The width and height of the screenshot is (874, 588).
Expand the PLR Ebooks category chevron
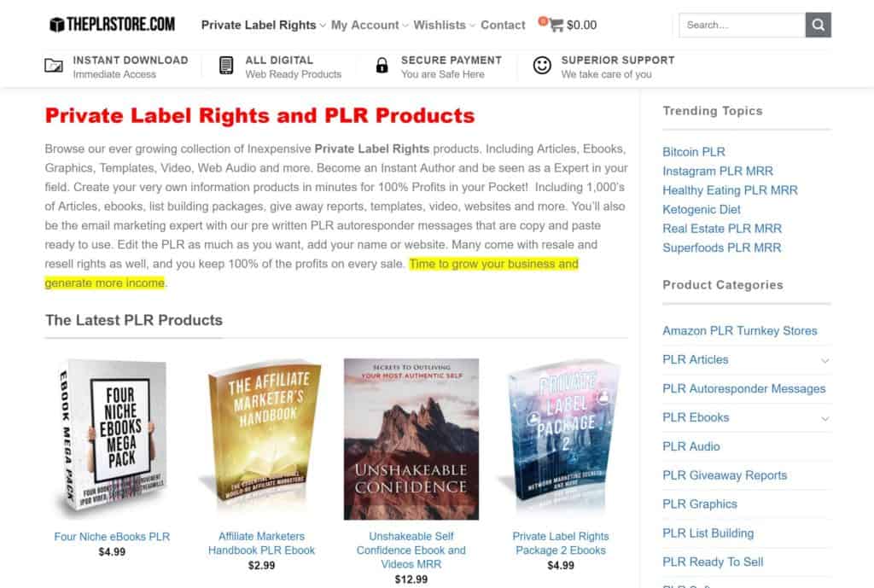(x=824, y=418)
